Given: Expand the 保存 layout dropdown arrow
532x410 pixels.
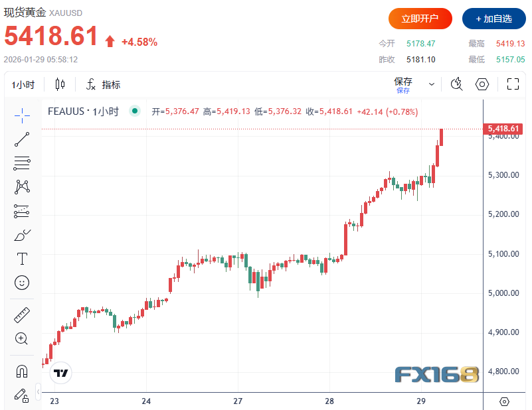Looking at the screenshot, I should tap(432, 85).
